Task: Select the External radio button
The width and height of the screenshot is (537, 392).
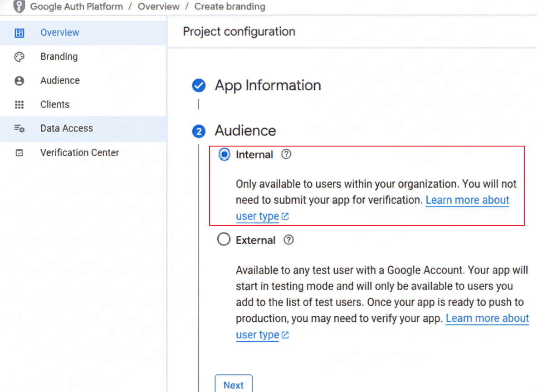Action: tap(224, 240)
